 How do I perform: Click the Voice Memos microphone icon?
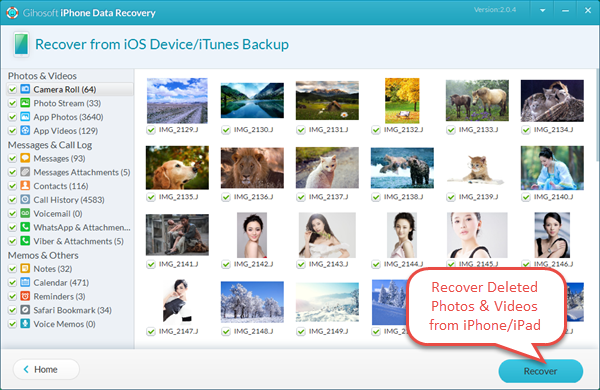click(x=25, y=323)
